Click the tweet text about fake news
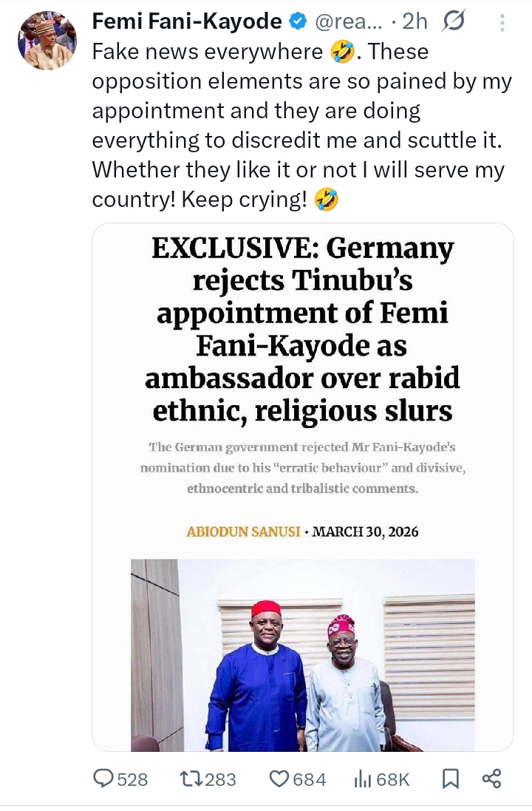Image resolution: width=532 pixels, height=811 pixels. (x=296, y=126)
